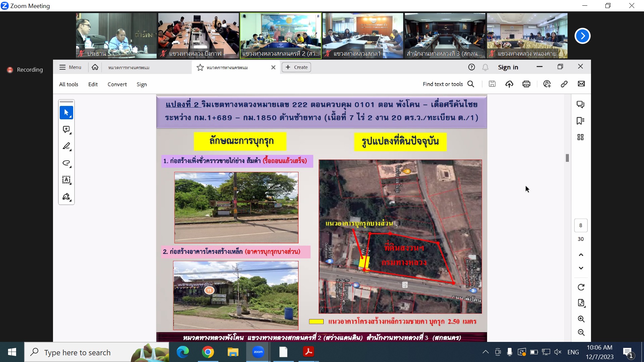Open the Convert menu
This screenshot has height=362, width=644.
[x=117, y=84]
